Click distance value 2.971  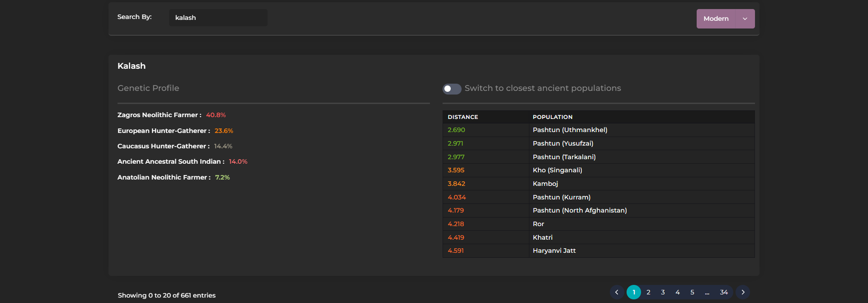click(455, 143)
